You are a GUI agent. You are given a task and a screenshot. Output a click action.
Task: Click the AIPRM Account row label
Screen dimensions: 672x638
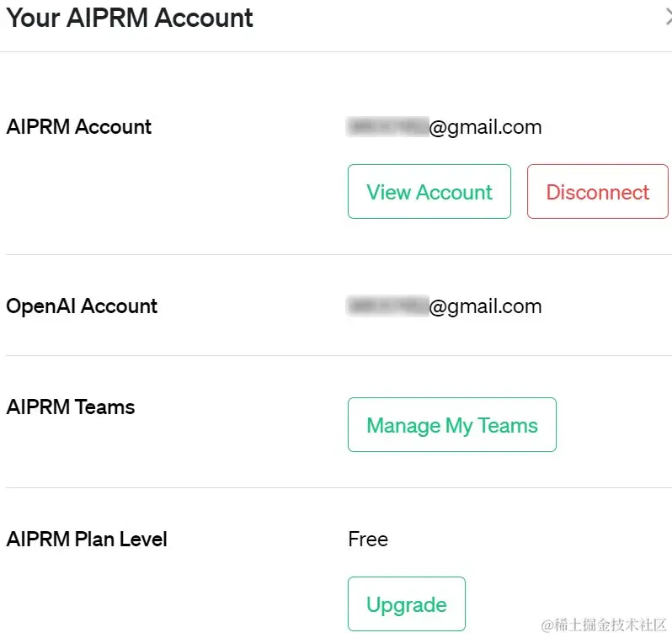pos(79,127)
